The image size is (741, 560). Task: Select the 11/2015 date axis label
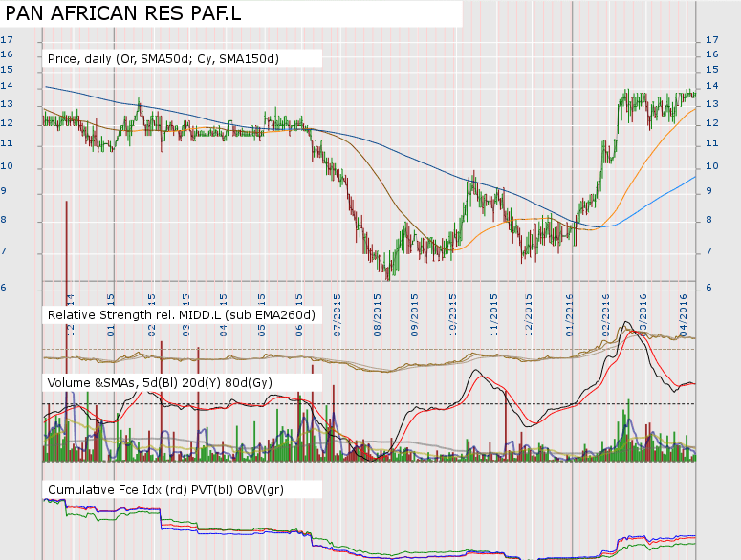[494, 315]
